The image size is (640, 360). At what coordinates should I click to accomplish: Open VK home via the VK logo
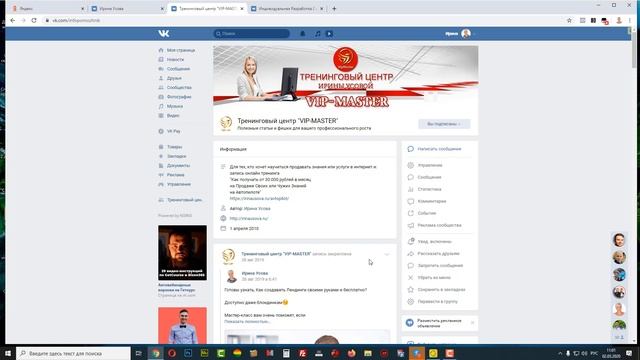click(164, 33)
